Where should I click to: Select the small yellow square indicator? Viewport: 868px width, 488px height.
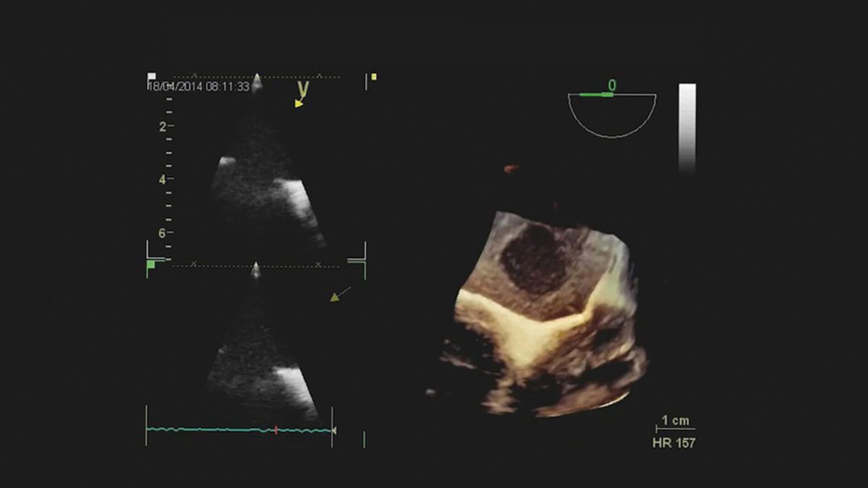click(x=374, y=77)
